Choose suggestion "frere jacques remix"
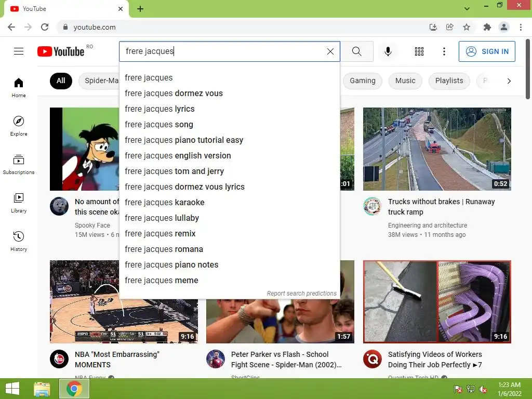Viewport: 532px width, 399px height. coord(229,234)
